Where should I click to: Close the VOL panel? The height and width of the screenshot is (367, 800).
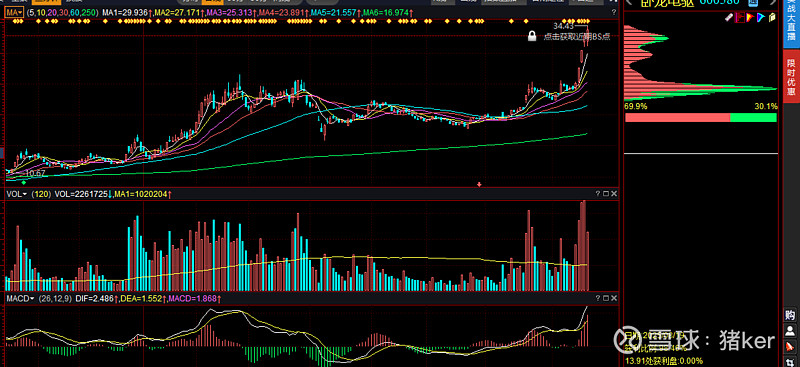[614, 194]
